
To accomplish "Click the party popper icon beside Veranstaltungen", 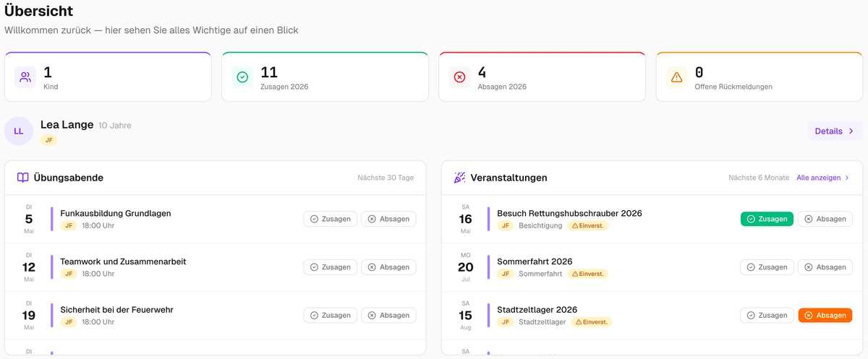I will click(x=460, y=178).
